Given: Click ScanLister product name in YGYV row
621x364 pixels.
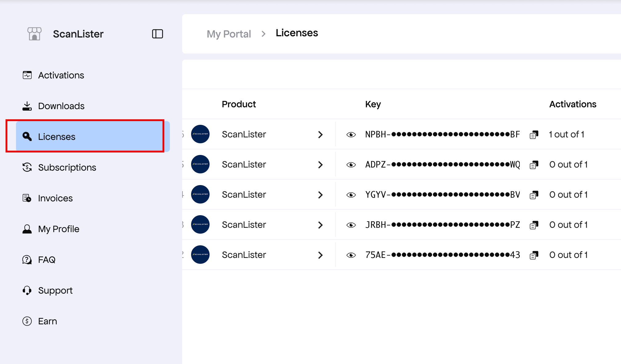Looking at the screenshot, I should point(244,195).
